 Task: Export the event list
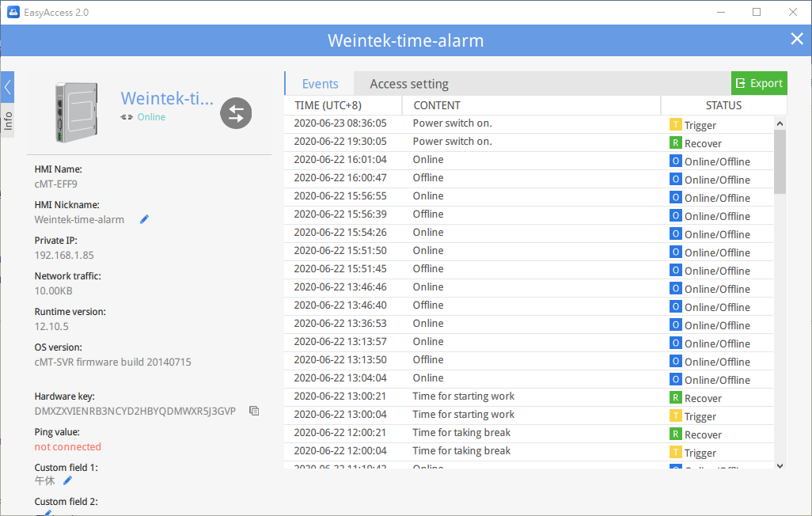(759, 83)
